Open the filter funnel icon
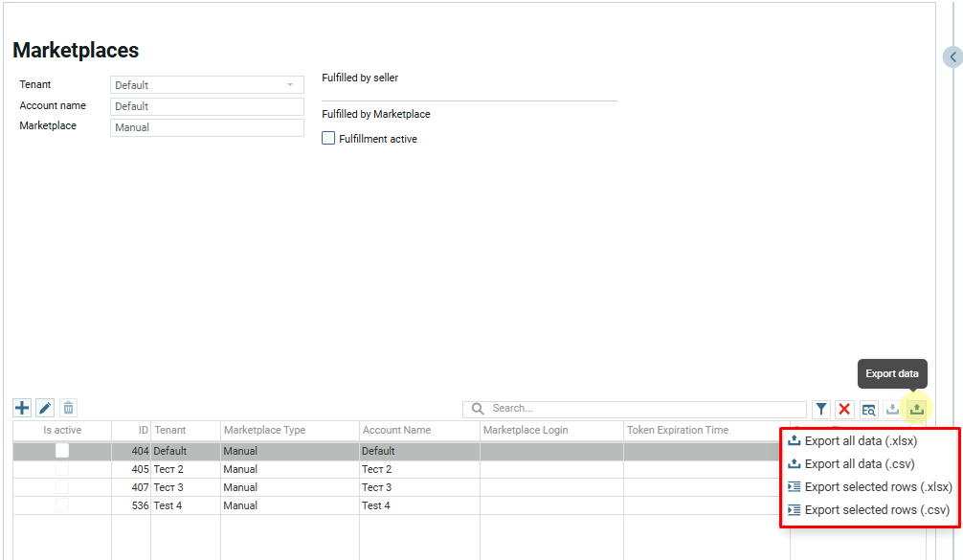This screenshot has width=963, height=560. (821, 410)
